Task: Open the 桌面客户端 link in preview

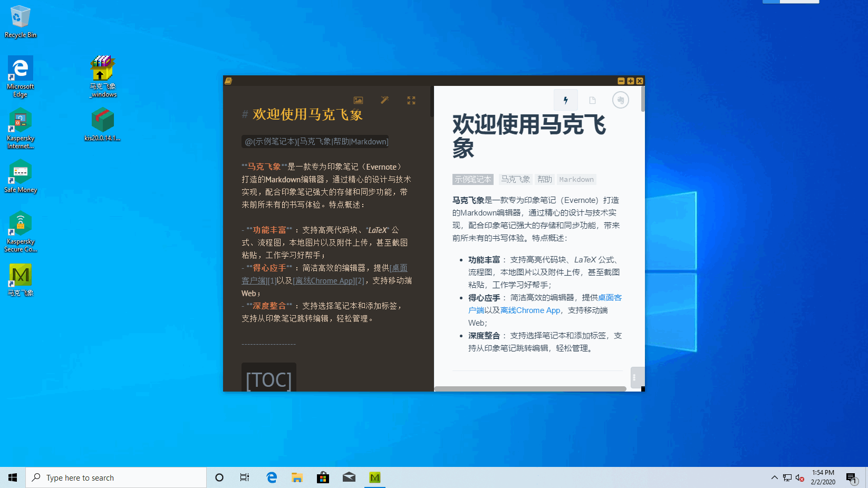Action: 610,298
